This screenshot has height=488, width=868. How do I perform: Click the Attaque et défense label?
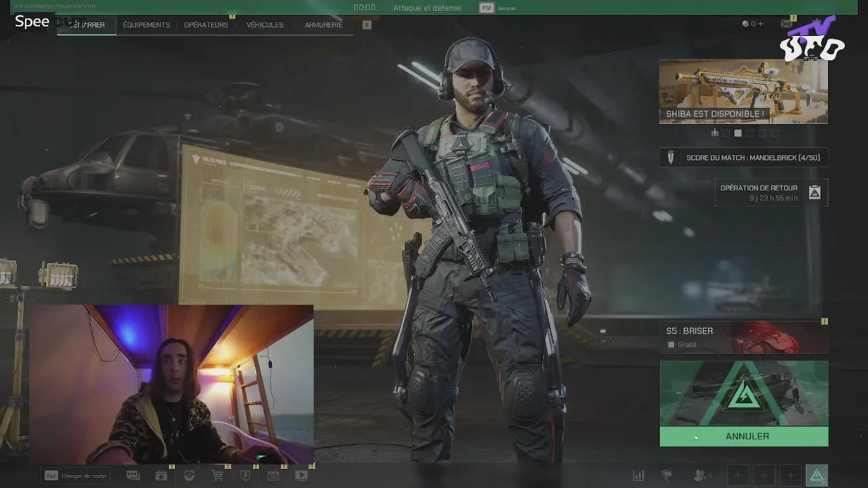tap(427, 8)
